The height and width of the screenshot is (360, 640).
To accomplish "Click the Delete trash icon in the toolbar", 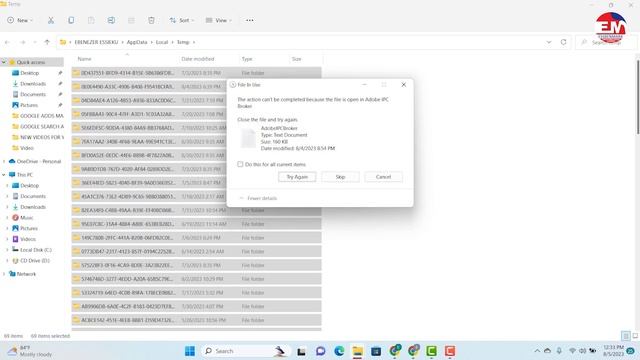I will (151, 20).
